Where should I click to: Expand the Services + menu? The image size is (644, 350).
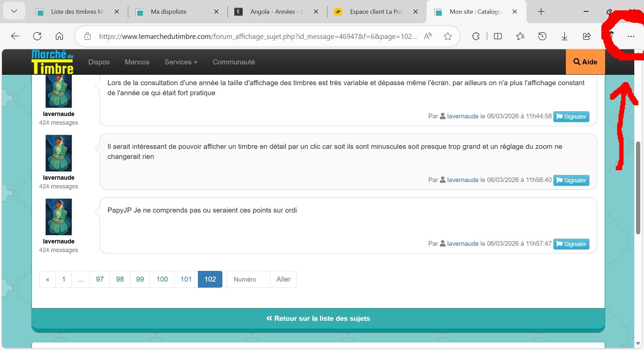click(181, 62)
